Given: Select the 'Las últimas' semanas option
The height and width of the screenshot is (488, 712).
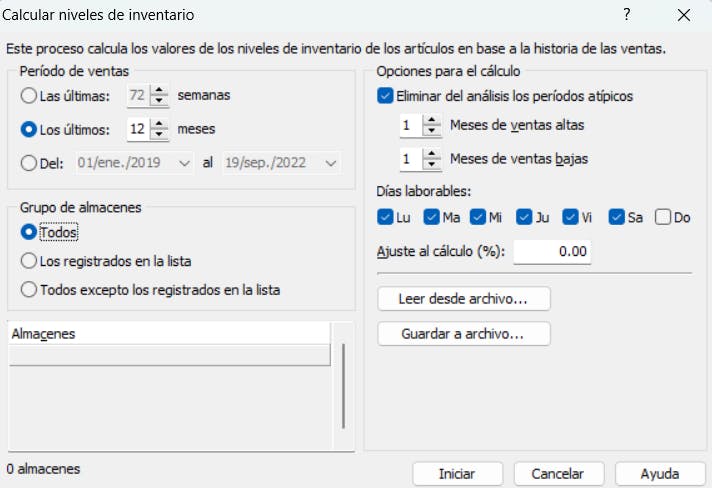Looking at the screenshot, I should [x=30, y=96].
